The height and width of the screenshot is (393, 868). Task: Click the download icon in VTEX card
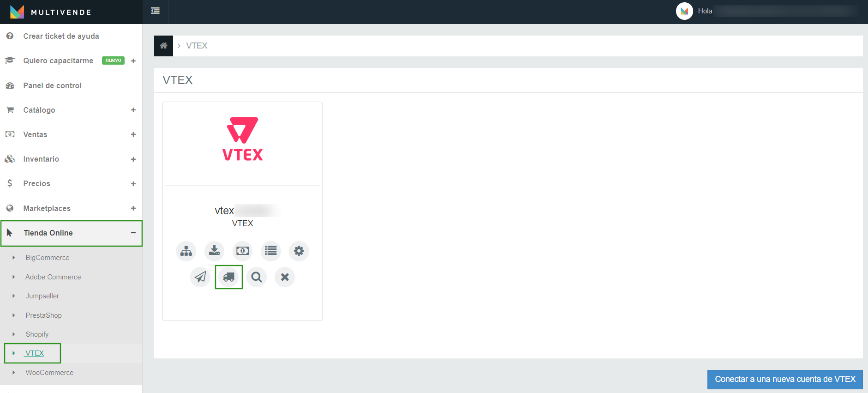[214, 251]
